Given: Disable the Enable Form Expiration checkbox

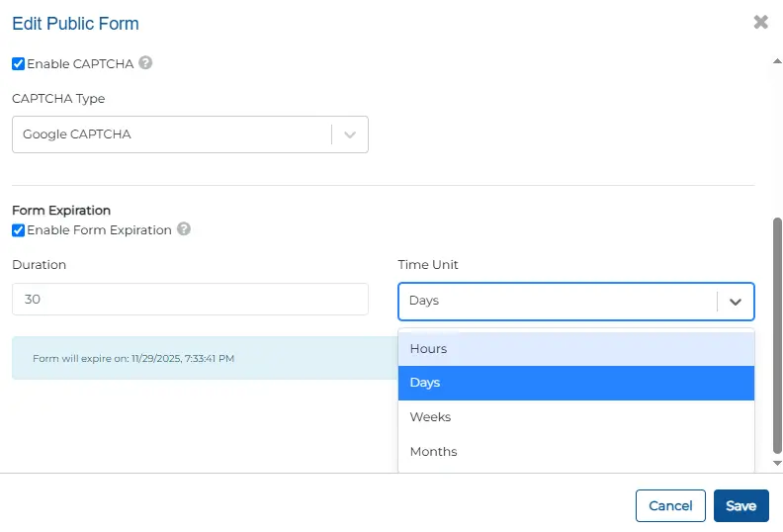Looking at the screenshot, I should 18,230.
